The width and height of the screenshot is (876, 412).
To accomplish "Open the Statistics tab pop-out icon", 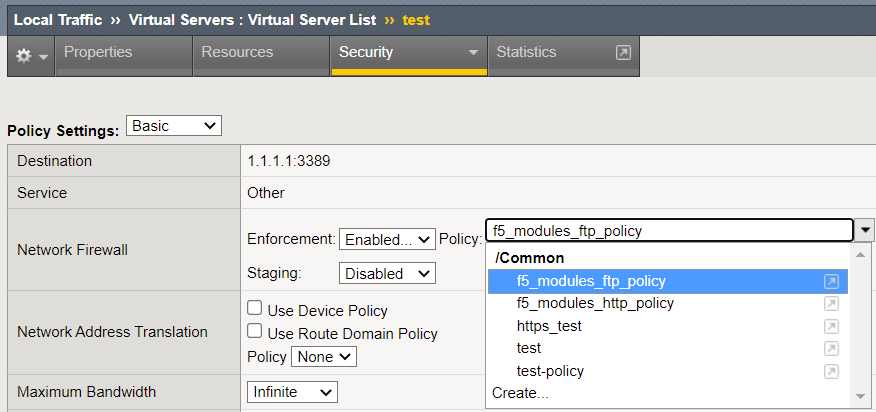I will [x=623, y=53].
